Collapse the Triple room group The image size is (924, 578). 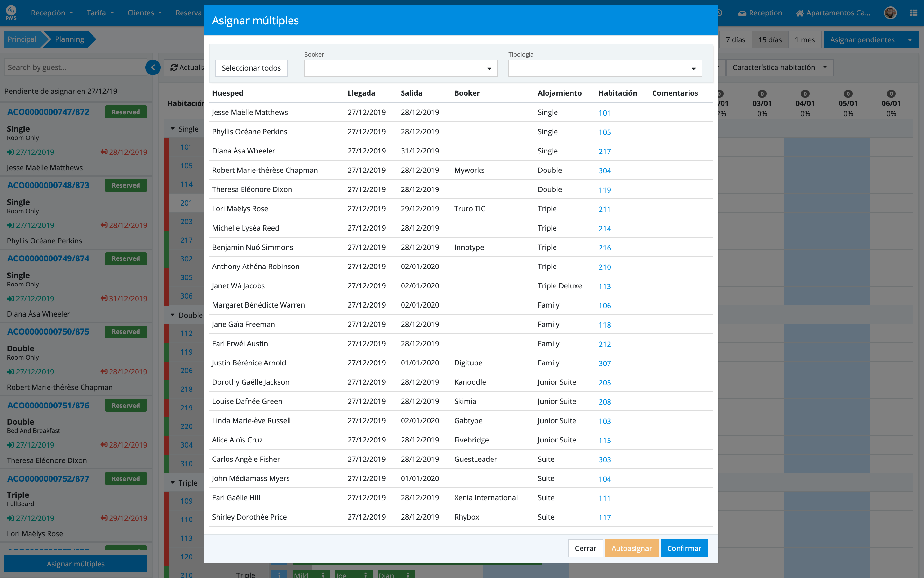[173, 483]
